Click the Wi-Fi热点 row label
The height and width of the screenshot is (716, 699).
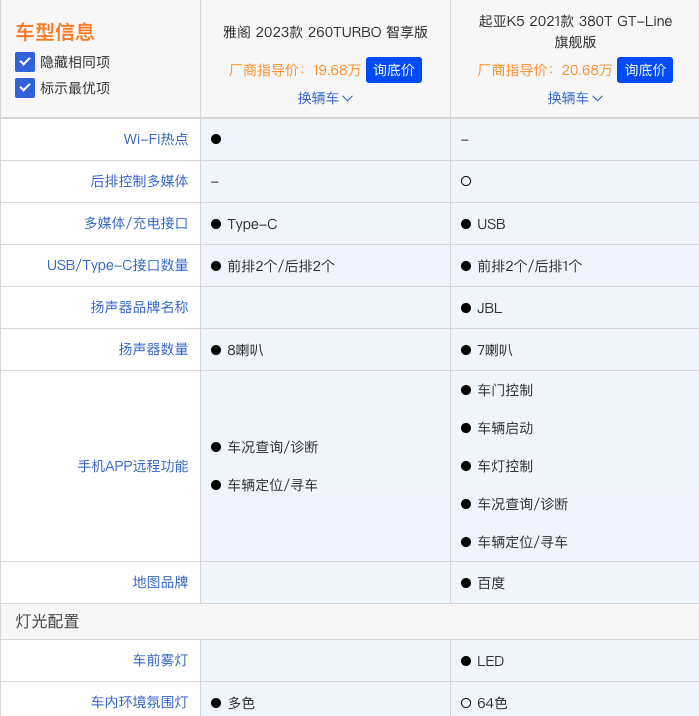[156, 139]
